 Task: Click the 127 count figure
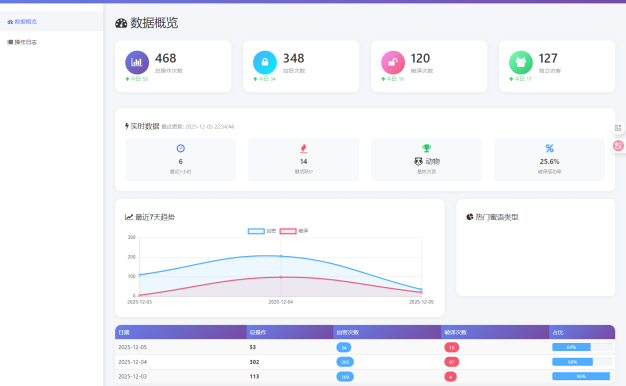coord(548,58)
